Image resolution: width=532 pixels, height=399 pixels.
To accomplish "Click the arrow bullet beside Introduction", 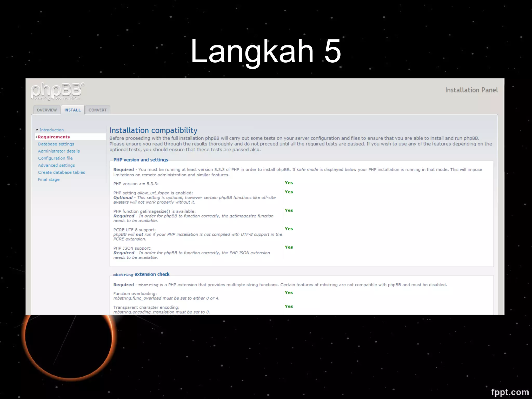I will tap(37, 130).
